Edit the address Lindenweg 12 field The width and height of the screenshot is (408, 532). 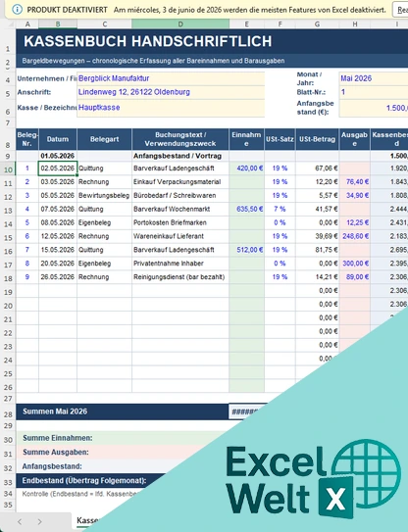[x=171, y=92]
